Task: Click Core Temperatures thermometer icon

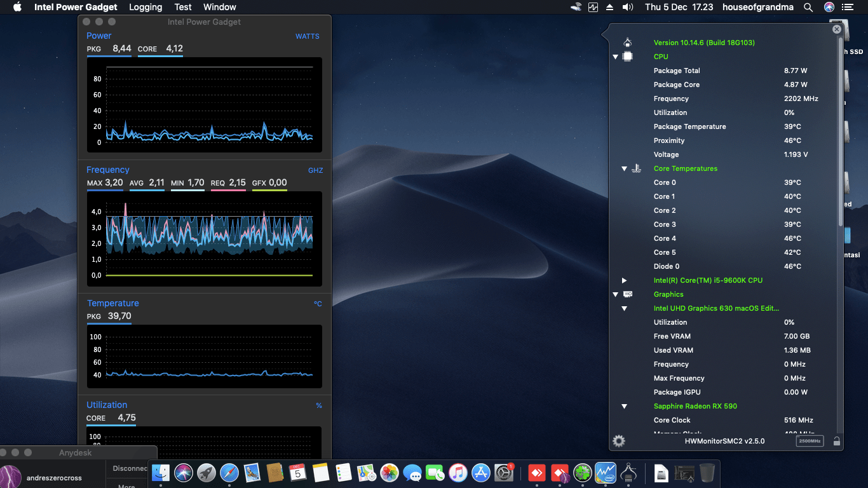Action: (x=637, y=168)
